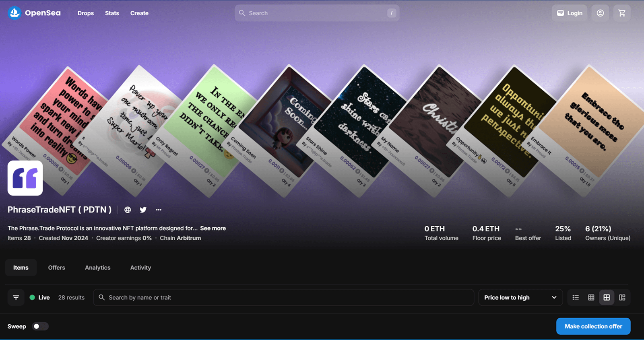
Task: Open the Drops menu item
Action: click(x=85, y=13)
